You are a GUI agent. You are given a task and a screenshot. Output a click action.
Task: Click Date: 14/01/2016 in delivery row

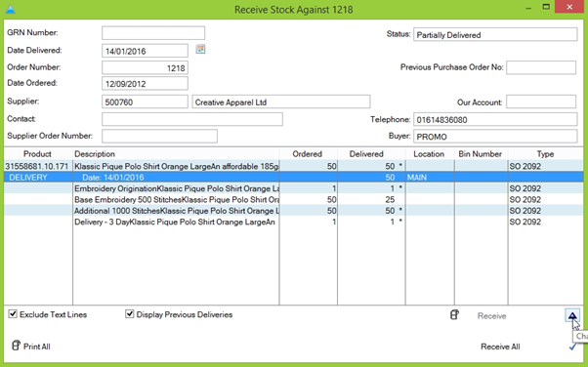[x=113, y=178]
